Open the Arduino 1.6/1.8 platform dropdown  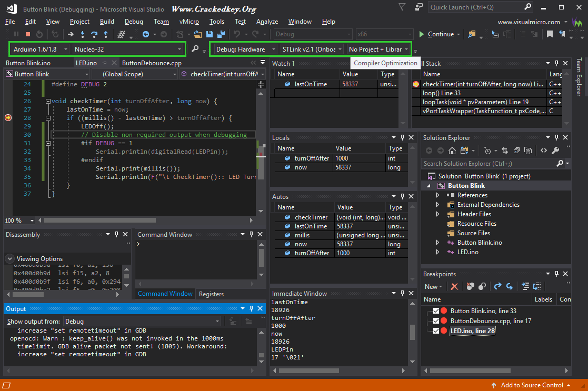coord(39,49)
